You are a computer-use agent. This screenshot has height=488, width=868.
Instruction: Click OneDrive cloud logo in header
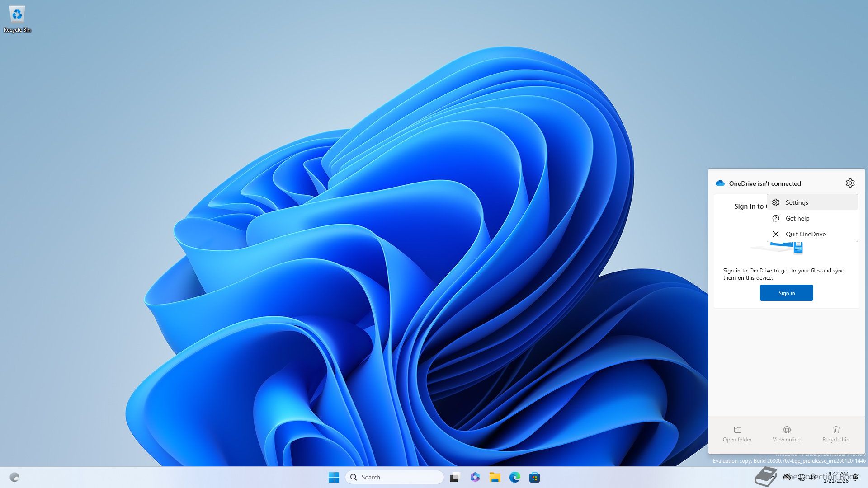pos(720,183)
